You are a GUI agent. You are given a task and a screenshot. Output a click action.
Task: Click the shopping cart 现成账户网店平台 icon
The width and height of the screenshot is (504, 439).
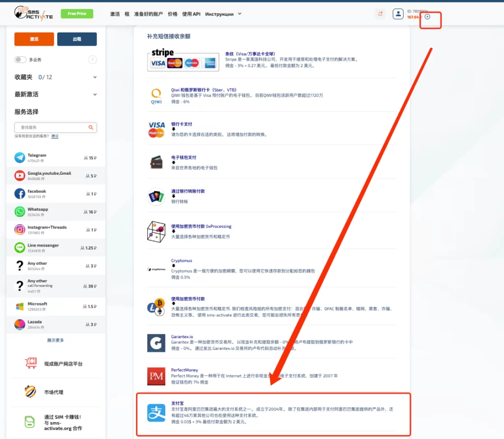coord(31,363)
